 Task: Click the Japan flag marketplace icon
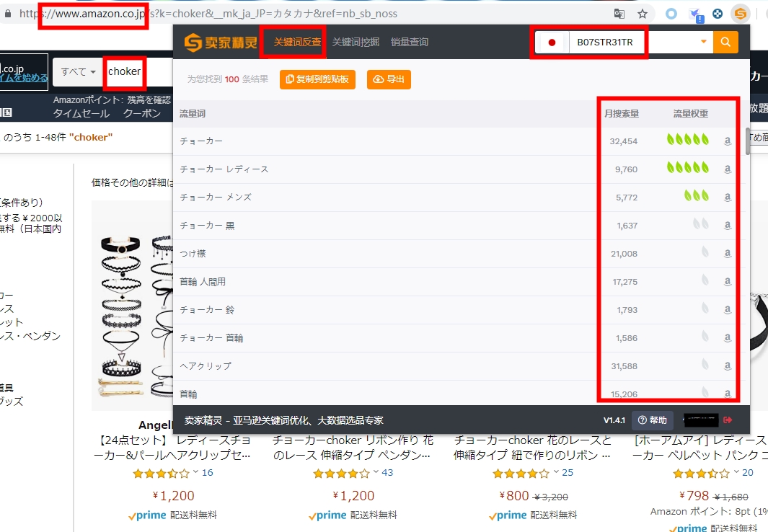pyautogui.click(x=552, y=43)
